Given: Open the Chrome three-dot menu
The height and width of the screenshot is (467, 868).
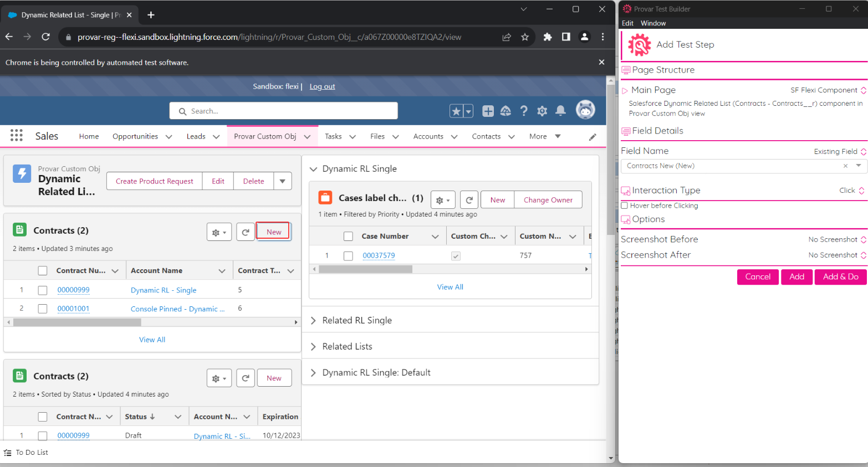Looking at the screenshot, I should point(603,37).
